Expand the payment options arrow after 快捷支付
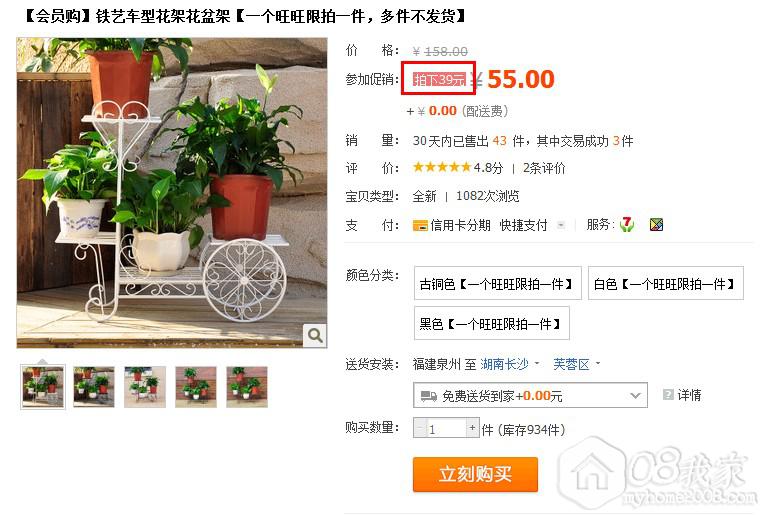 (561, 225)
